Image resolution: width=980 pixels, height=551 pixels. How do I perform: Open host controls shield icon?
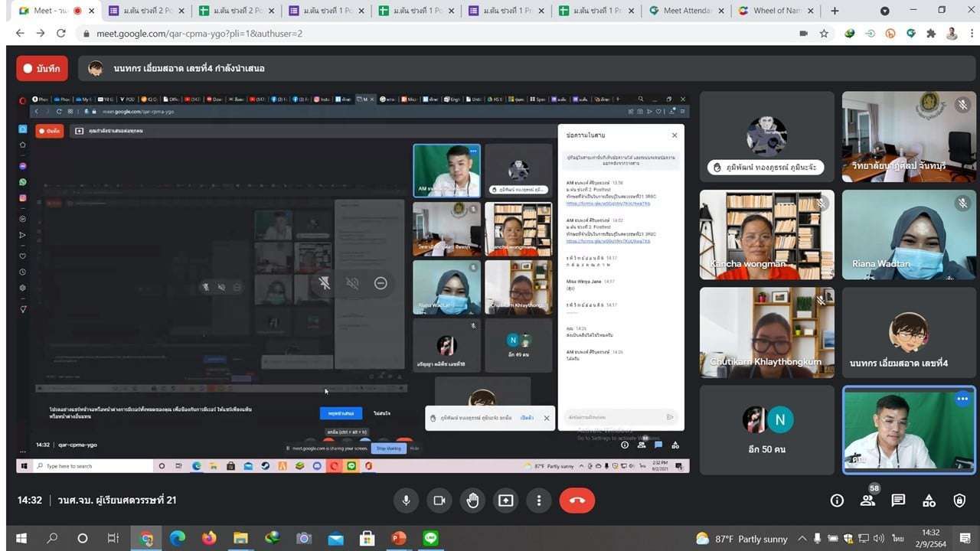[959, 500]
